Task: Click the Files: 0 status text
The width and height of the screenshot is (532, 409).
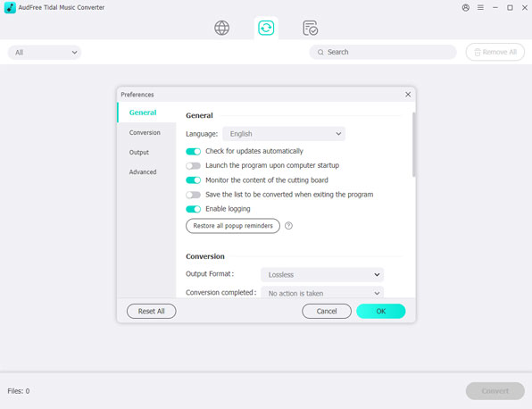Action: 19,391
